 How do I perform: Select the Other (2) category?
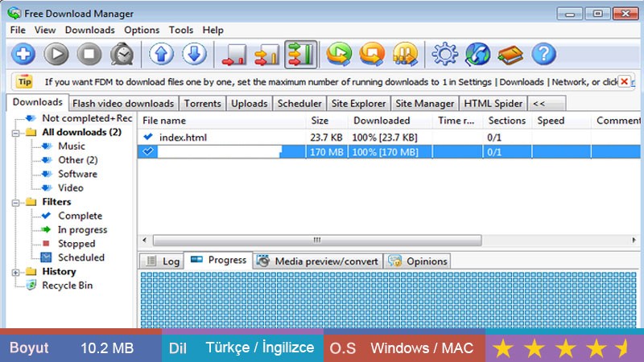(x=77, y=160)
